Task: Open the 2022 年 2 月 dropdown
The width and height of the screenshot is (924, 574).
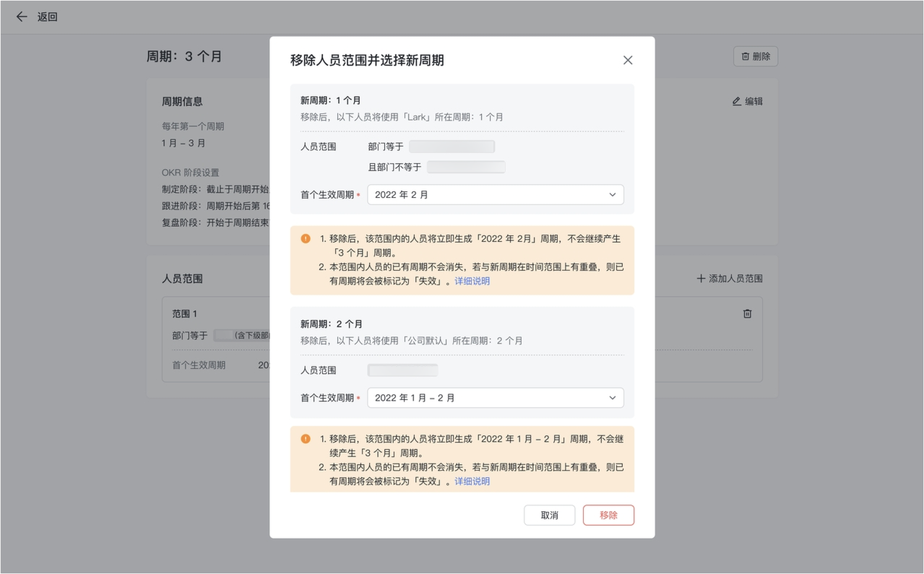Action: point(496,195)
